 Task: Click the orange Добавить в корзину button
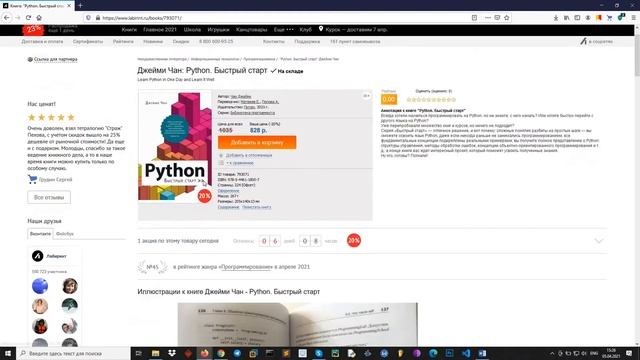click(257, 142)
